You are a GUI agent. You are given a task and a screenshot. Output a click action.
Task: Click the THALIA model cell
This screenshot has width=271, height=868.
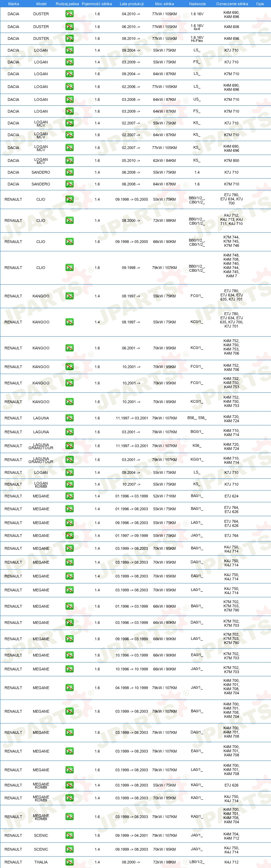41,862
